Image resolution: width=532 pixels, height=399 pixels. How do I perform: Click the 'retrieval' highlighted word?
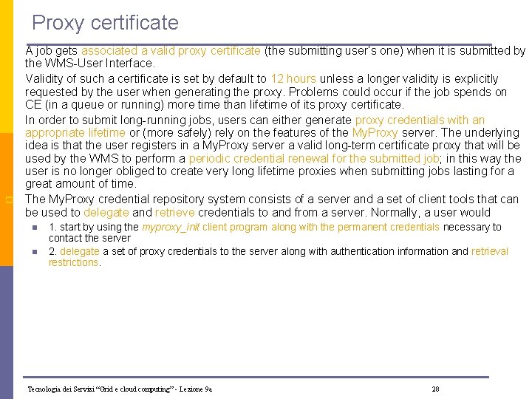[x=490, y=251]
